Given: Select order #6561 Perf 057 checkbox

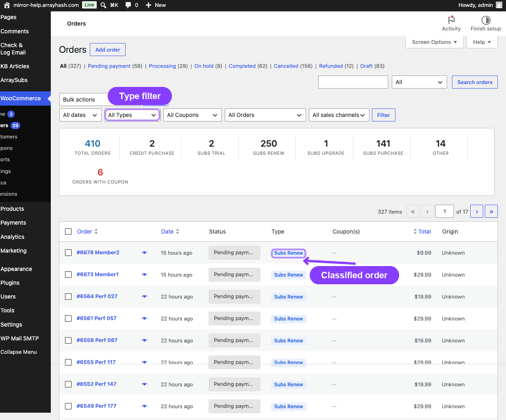Looking at the screenshot, I should click(68, 318).
